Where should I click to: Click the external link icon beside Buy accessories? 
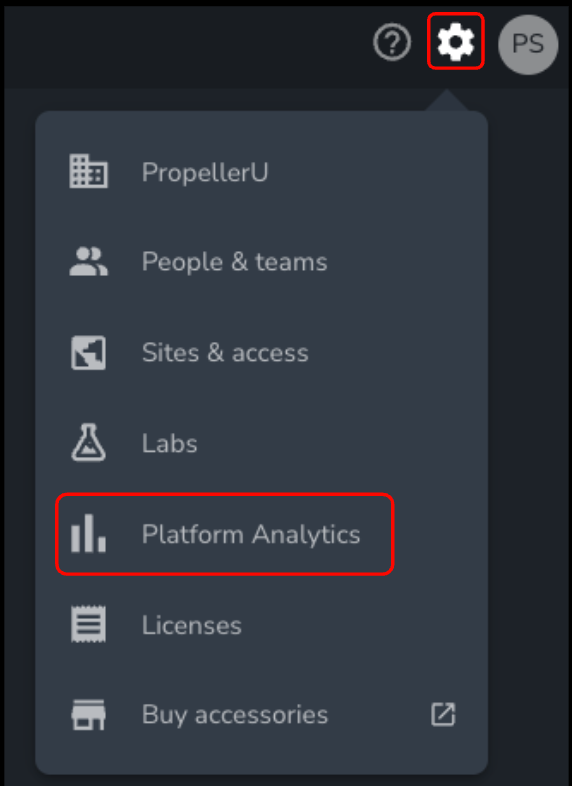[443, 714]
